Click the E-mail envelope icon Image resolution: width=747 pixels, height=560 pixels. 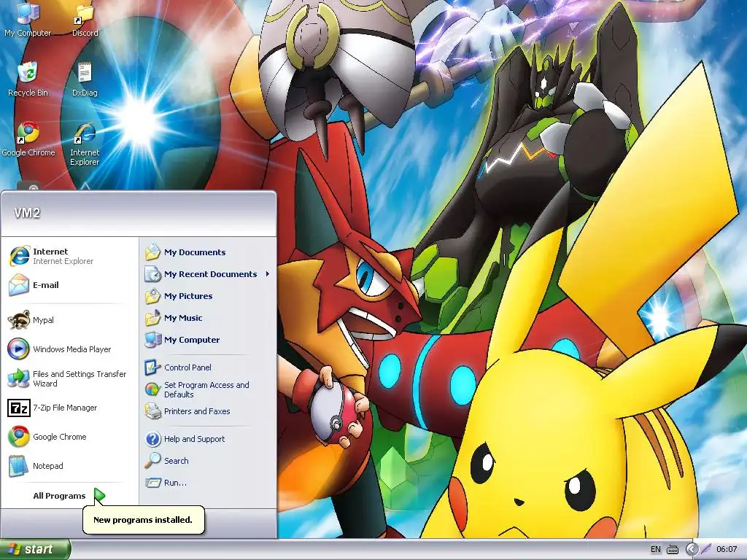[x=19, y=285]
